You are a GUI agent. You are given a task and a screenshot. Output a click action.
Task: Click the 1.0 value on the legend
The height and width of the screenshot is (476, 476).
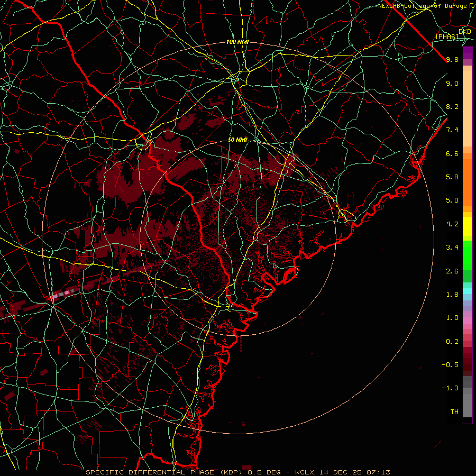pos(452,318)
